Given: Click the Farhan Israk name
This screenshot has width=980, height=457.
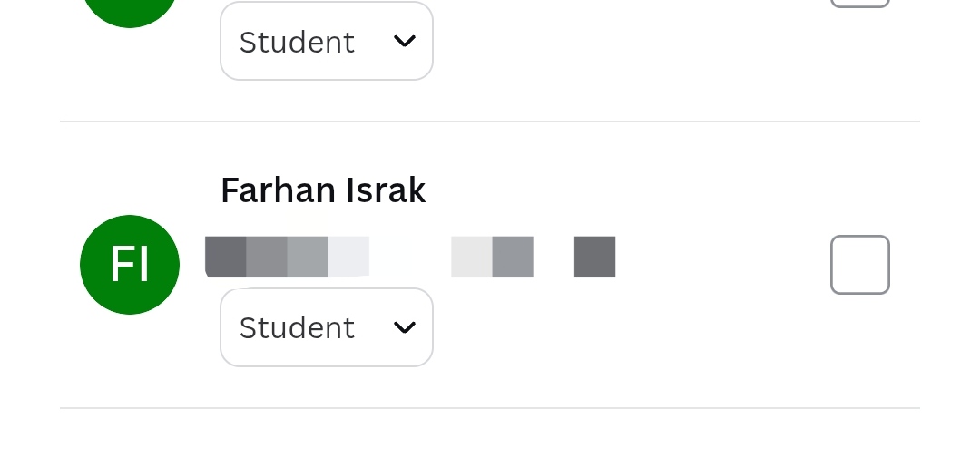Looking at the screenshot, I should click(323, 190).
